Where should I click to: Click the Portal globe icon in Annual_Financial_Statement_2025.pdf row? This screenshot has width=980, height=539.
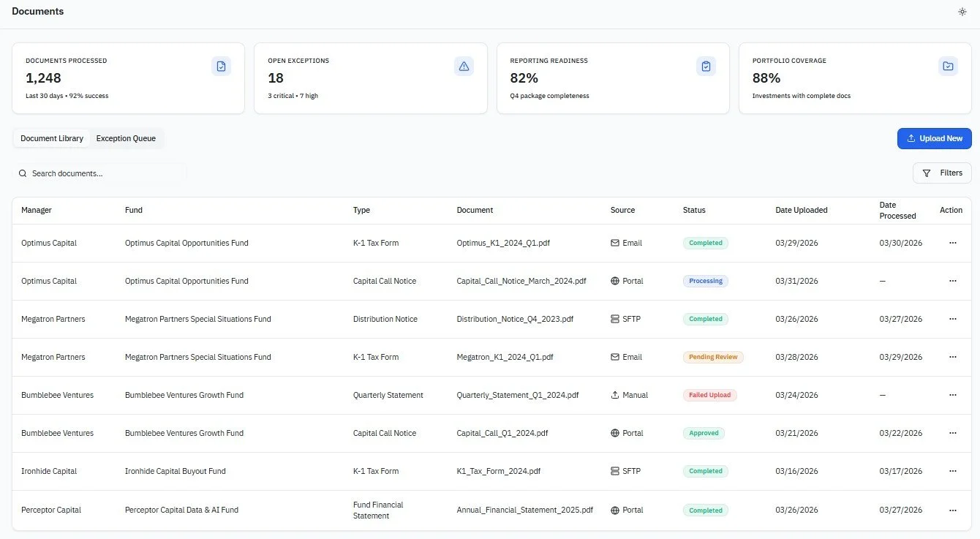click(x=615, y=510)
